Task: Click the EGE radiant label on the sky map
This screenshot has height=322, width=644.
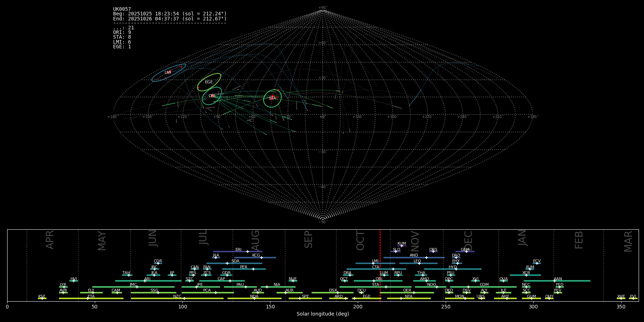Action: [209, 82]
